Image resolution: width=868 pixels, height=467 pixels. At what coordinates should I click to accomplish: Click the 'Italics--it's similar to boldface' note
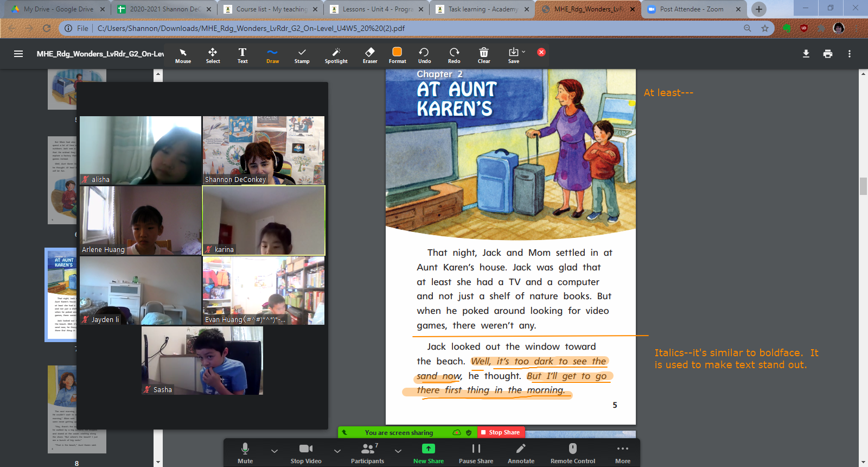[x=736, y=359]
